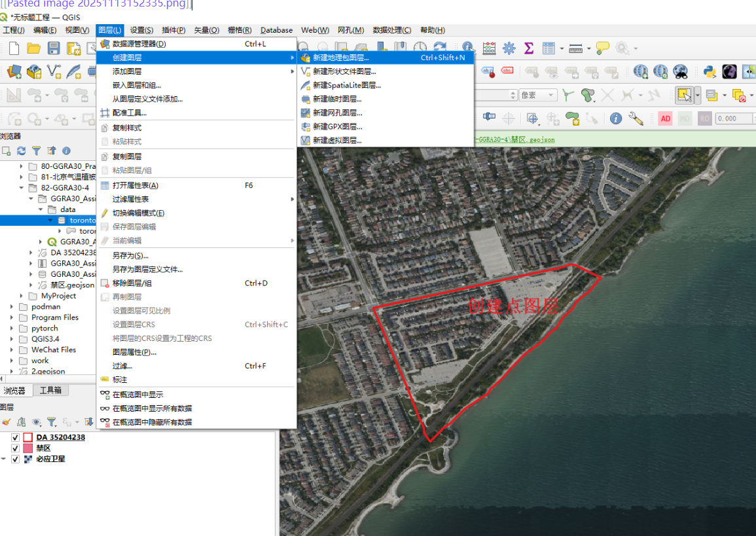Click the pink symbol swatch of 禁区 layer

[28, 448]
